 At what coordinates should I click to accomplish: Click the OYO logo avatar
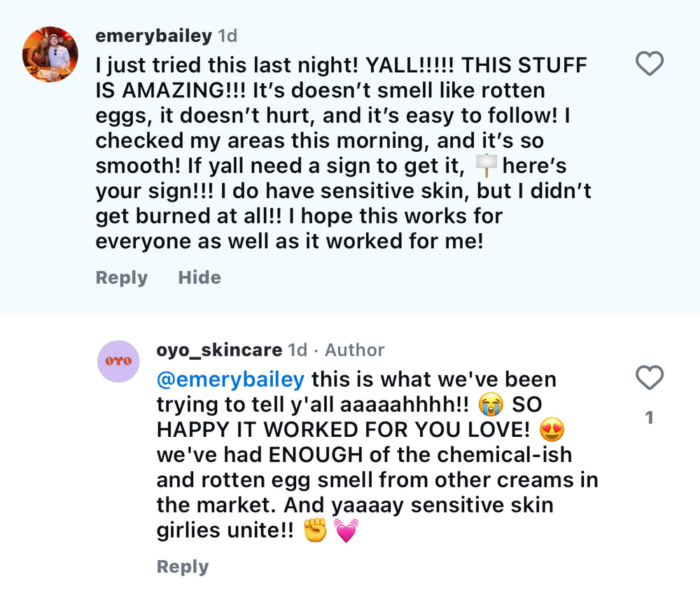118,361
